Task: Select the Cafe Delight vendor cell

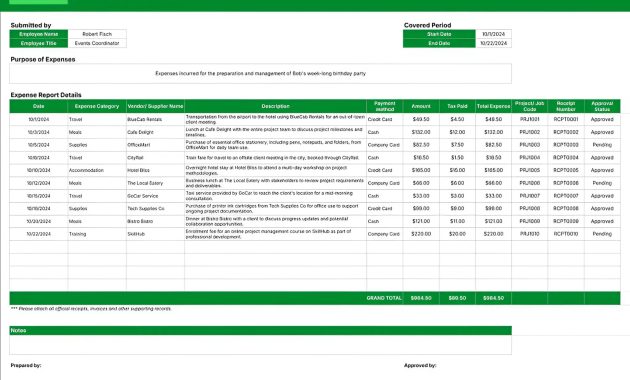Action: pos(155,132)
